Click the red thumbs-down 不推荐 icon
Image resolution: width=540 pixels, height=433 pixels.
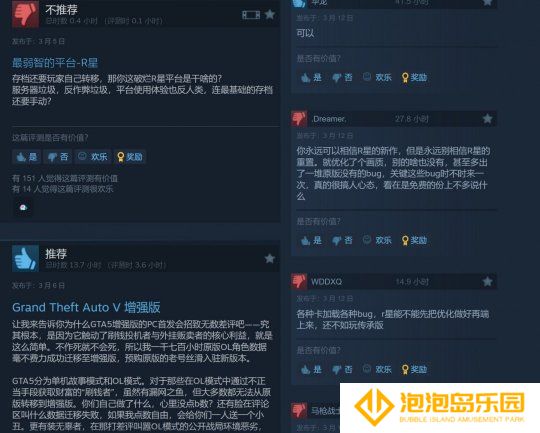coord(25,14)
